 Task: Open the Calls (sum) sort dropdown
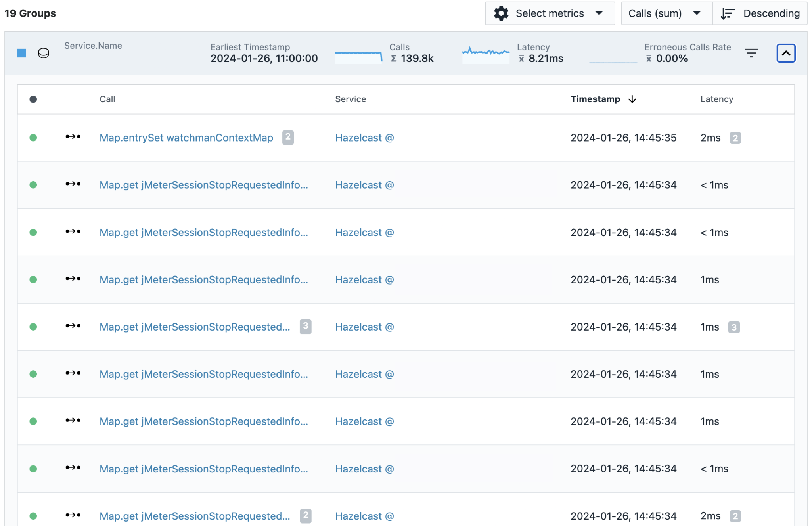(666, 13)
